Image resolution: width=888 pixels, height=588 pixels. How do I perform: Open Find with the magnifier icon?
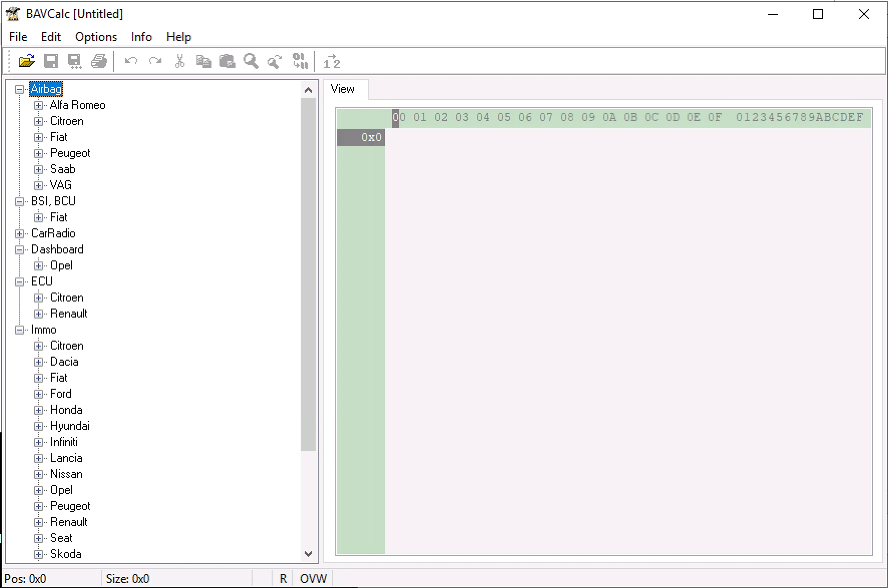pyautogui.click(x=251, y=62)
